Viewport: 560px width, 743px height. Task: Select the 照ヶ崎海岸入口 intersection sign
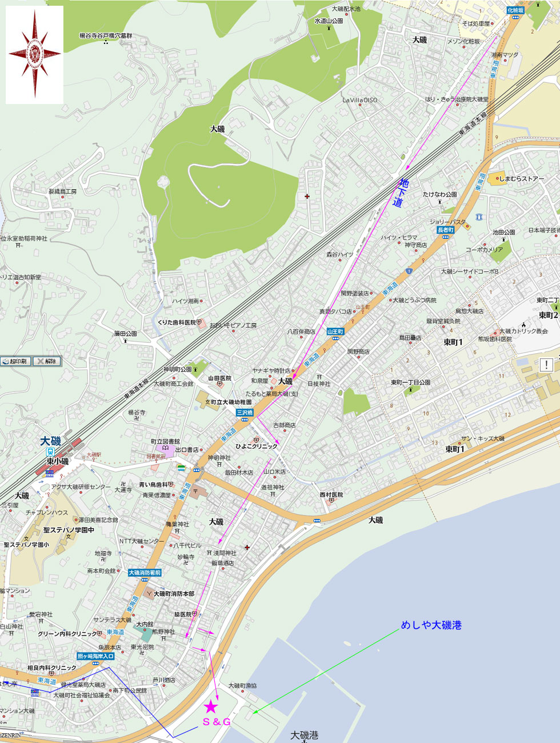point(95,656)
